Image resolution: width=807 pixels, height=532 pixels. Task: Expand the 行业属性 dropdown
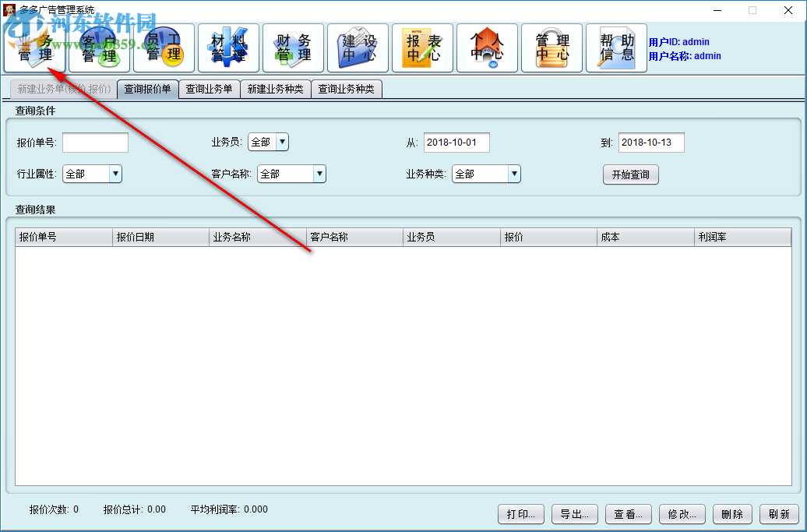(x=115, y=174)
